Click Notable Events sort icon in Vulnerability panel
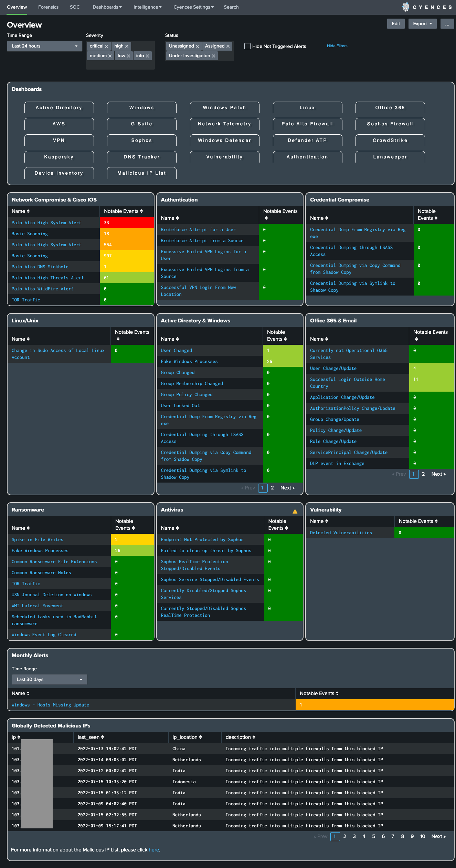456x868 pixels. (436, 521)
